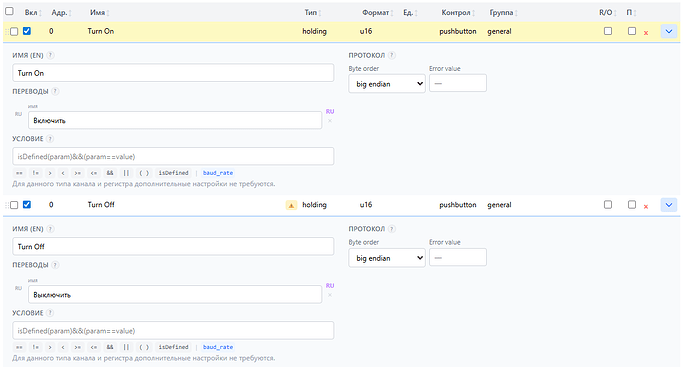Sort the table by the Вкл column

pos(33,13)
